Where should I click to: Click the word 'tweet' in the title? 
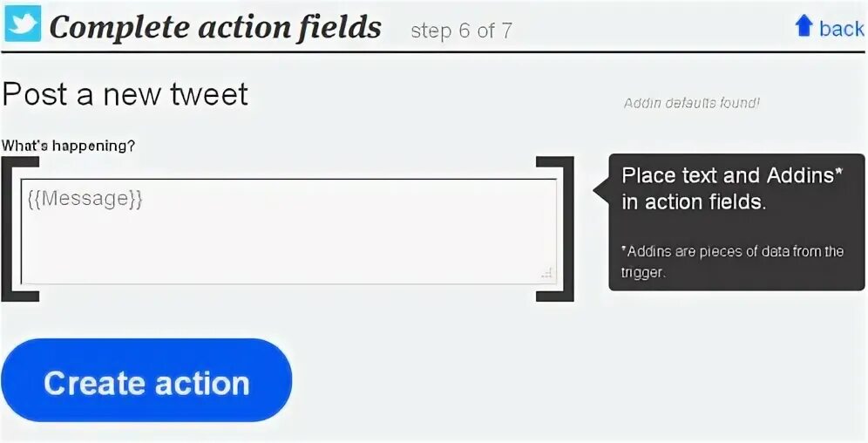click(x=208, y=94)
